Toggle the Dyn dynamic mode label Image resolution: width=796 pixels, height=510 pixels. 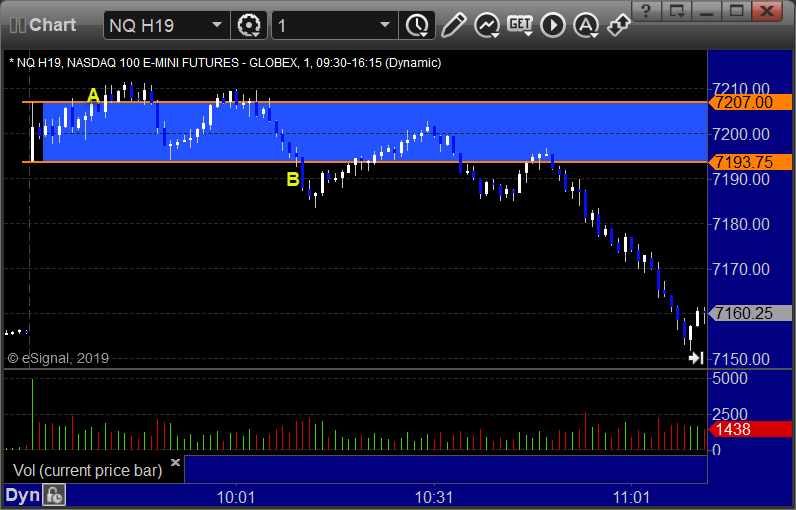22,495
